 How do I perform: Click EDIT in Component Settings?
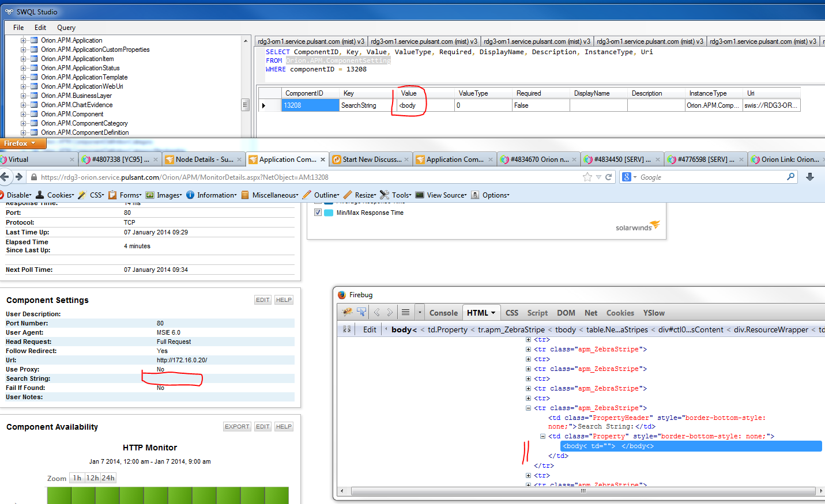[263, 300]
